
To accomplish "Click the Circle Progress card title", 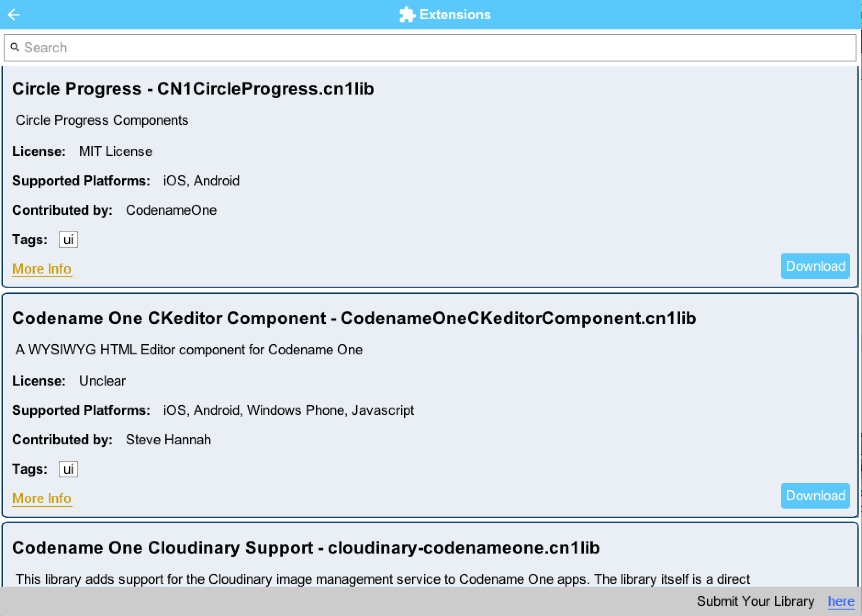I will click(x=193, y=89).
